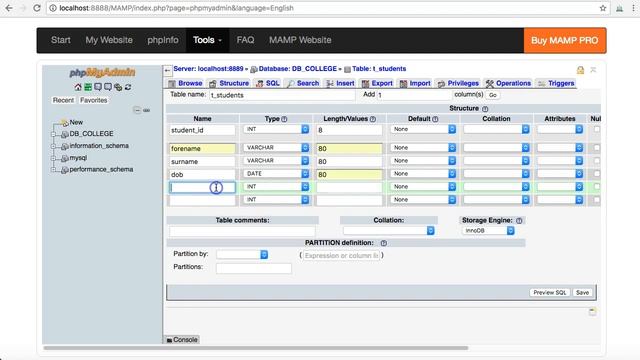Reload navigation panel with refresh icon
The width and height of the screenshot is (640, 360).
(128, 87)
